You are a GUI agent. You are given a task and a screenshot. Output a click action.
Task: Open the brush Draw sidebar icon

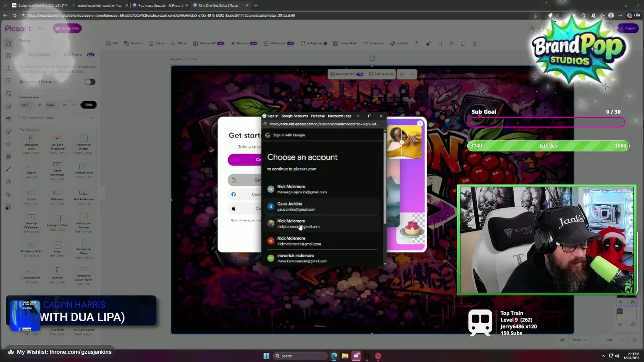pyautogui.click(x=8, y=169)
